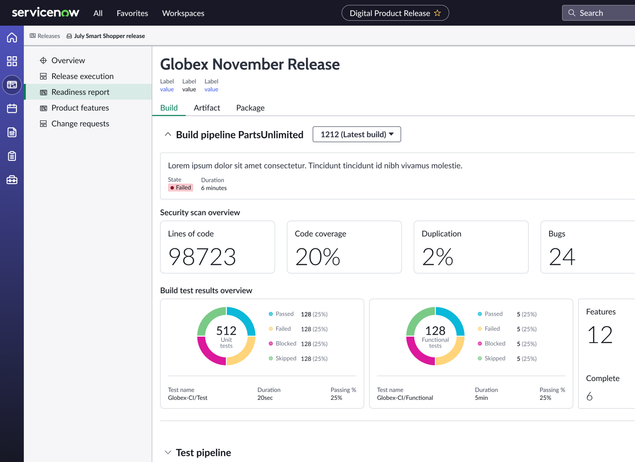The image size is (635, 462).
Task: Click into the Search field
Action: coord(599,13)
